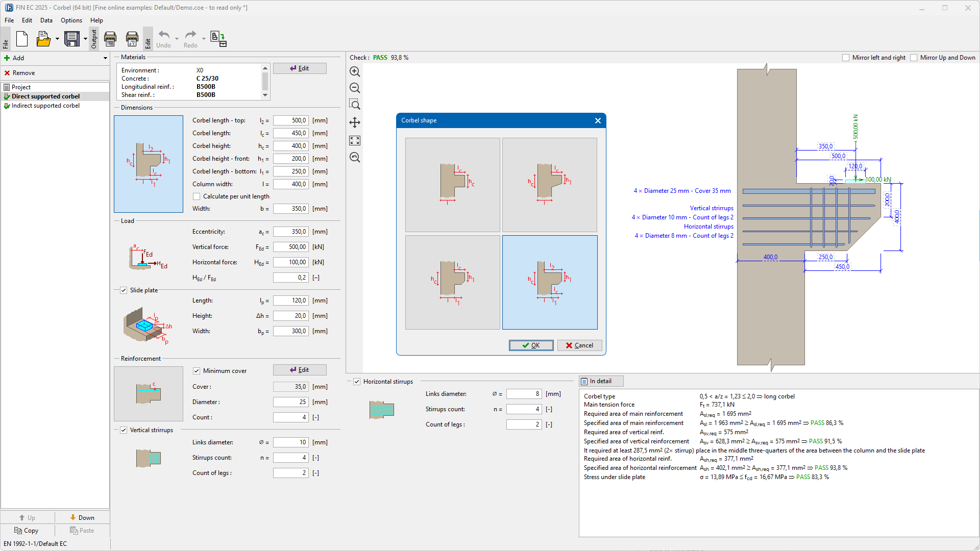Open the Data menu
Viewport: 980px width, 551px height.
[x=46, y=20]
